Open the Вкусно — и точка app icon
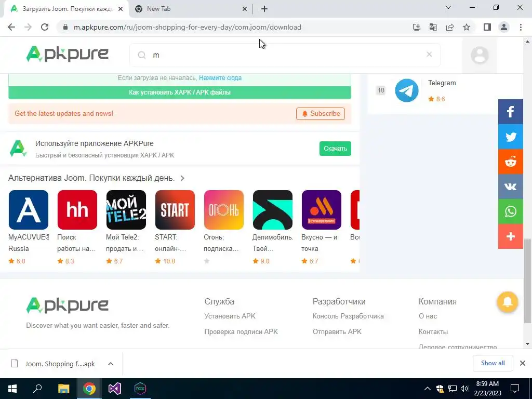 tap(322, 210)
